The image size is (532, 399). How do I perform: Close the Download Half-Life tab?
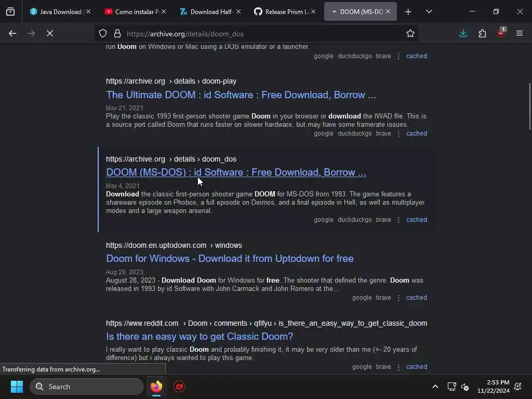(238, 11)
